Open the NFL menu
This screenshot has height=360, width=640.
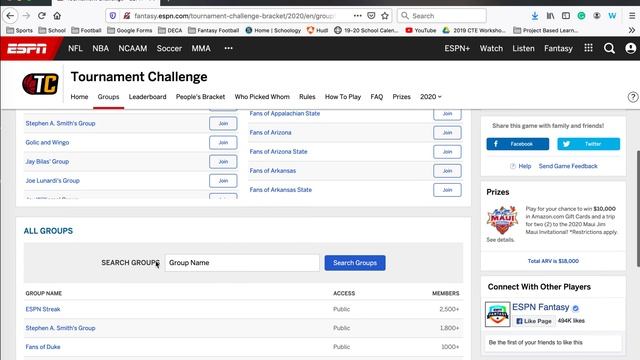(x=75, y=48)
